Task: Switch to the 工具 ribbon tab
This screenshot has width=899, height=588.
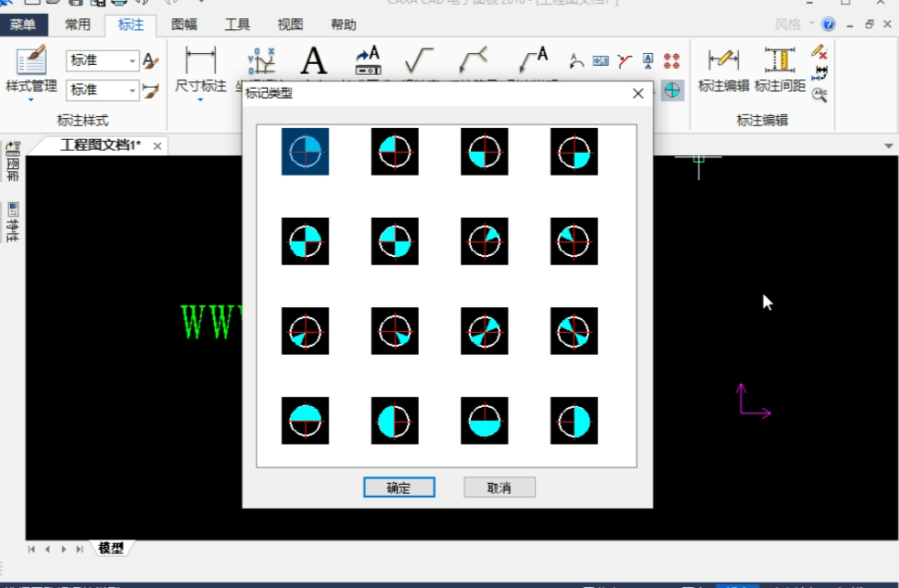Action: click(237, 25)
